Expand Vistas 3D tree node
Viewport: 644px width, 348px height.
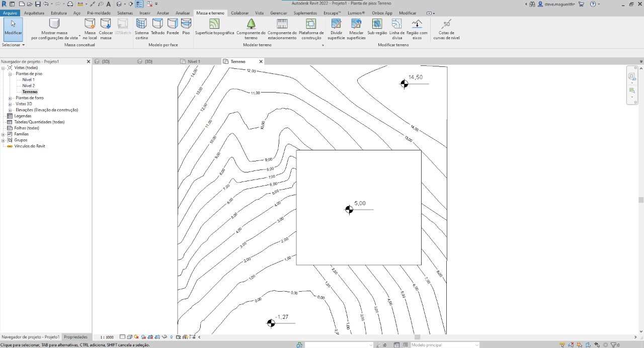pos(10,104)
